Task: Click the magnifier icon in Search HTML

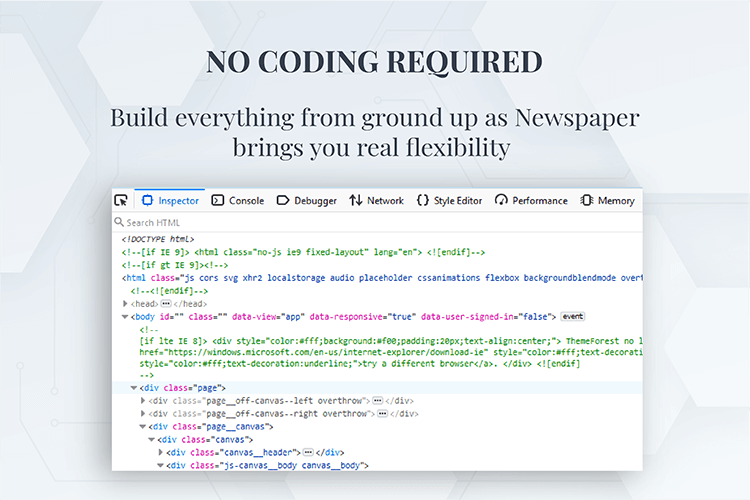Action: pos(119,222)
